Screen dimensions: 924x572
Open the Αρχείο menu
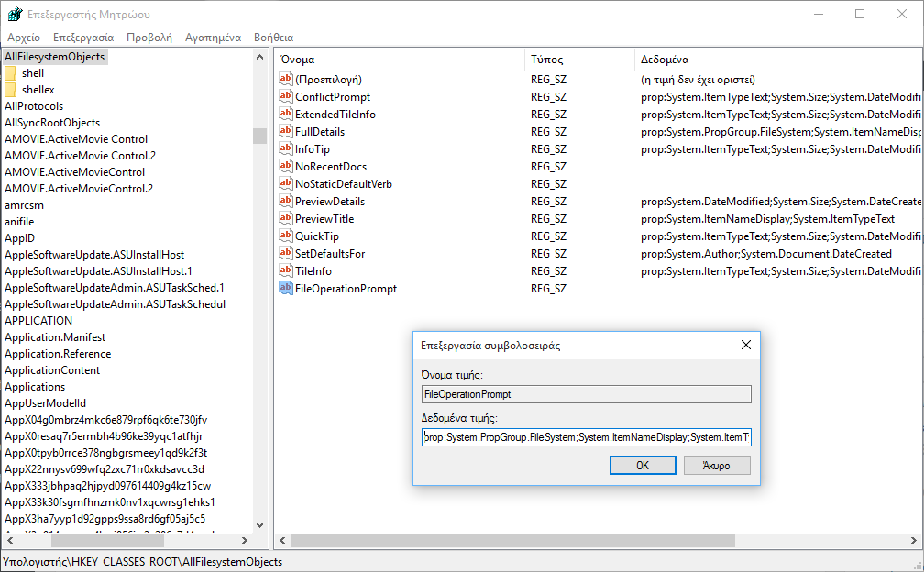(x=24, y=38)
